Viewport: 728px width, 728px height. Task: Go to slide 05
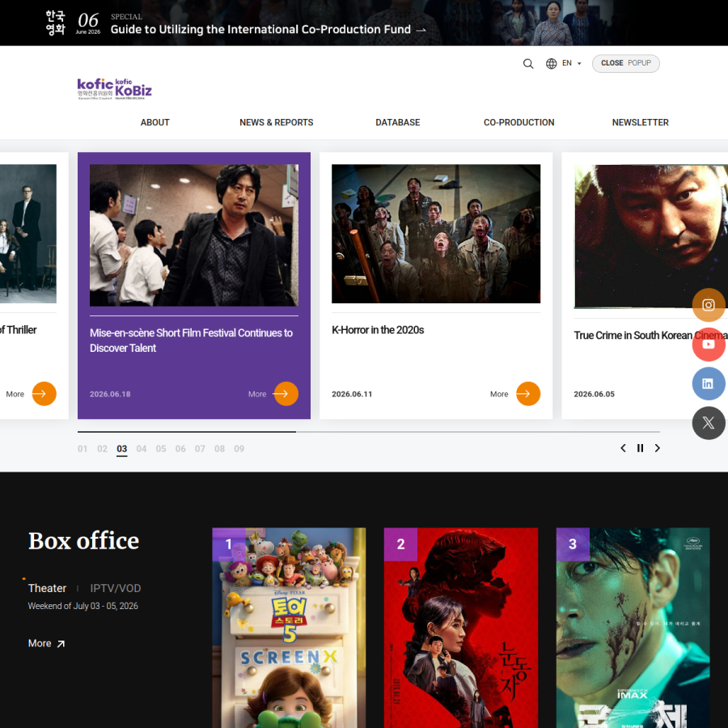pyautogui.click(x=161, y=449)
